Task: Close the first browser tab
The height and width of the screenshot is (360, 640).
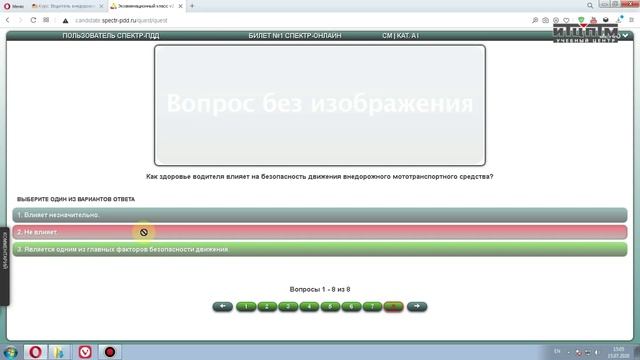Action: [101, 6]
